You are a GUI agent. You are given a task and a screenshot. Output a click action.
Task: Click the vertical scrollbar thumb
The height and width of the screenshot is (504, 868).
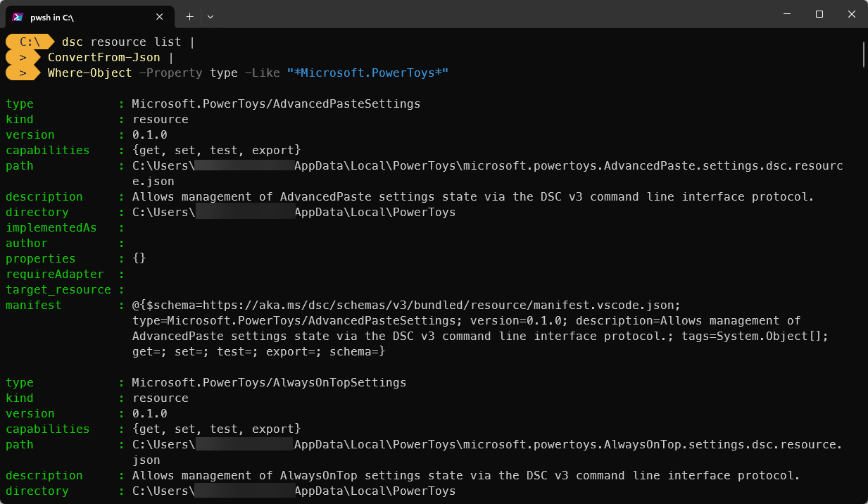(x=863, y=53)
